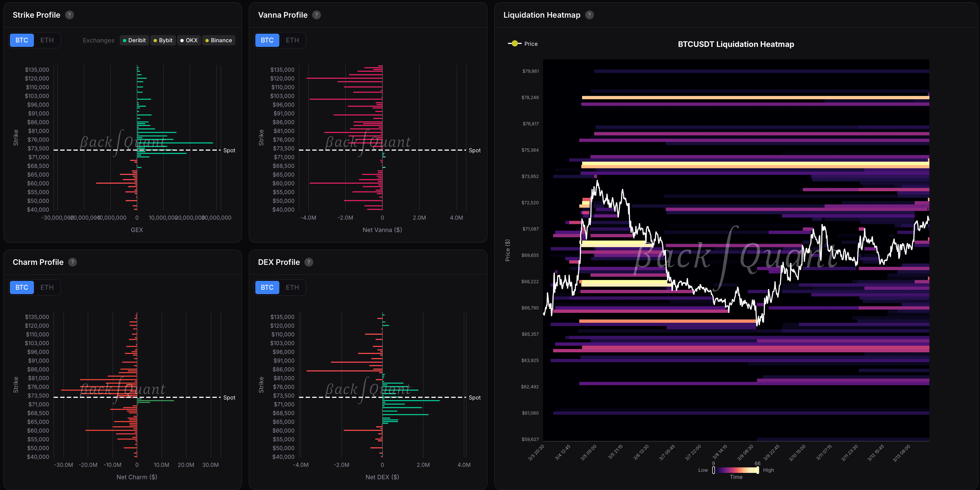The image size is (980, 490).
Task: Click the Vanna Profile help icon
Action: [x=316, y=15]
